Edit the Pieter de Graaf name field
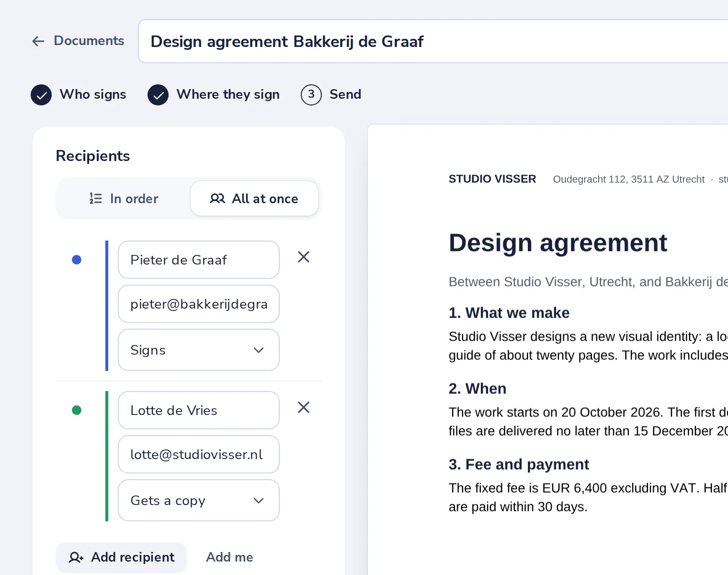The image size is (728, 575). [199, 260]
